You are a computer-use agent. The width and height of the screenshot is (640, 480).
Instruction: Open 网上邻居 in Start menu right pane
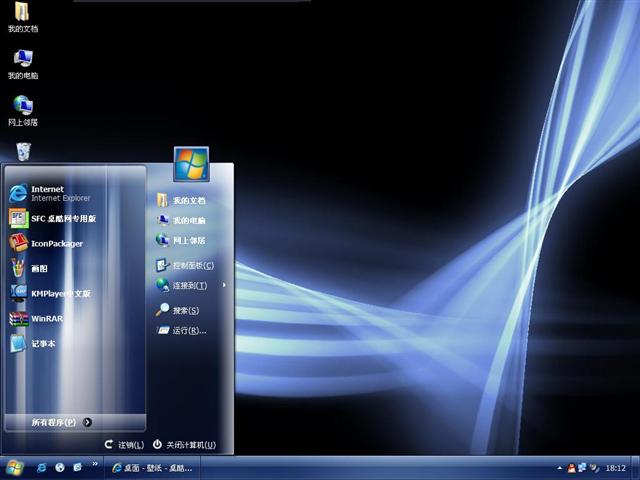190,240
